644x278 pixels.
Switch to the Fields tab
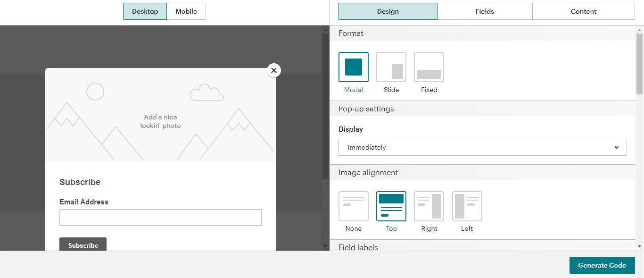485,11
